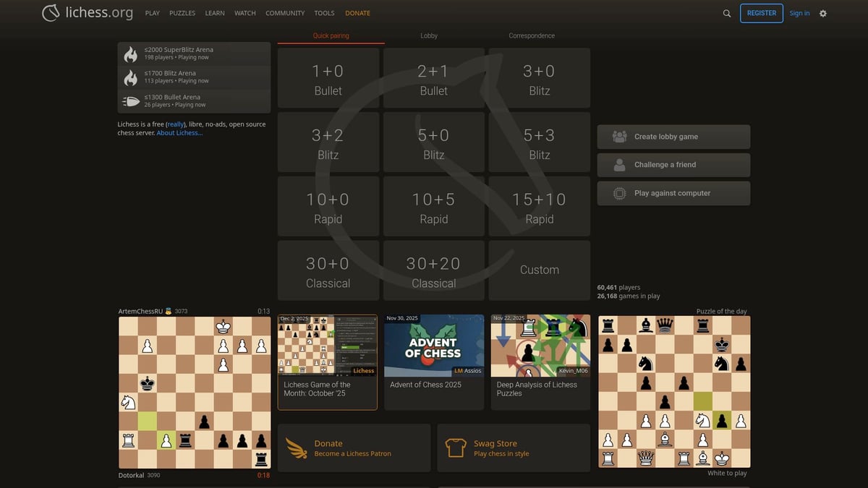Image resolution: width=868 pixels, height=488 pixels.
Task: Switch to the Lobby tab
Action: click(x=429, y=35)
